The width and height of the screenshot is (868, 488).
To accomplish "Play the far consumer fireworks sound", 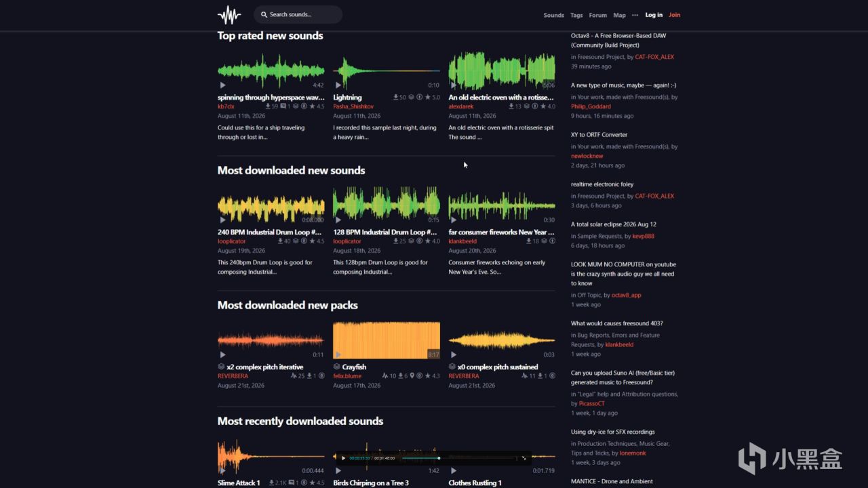I will coord(453,220).
